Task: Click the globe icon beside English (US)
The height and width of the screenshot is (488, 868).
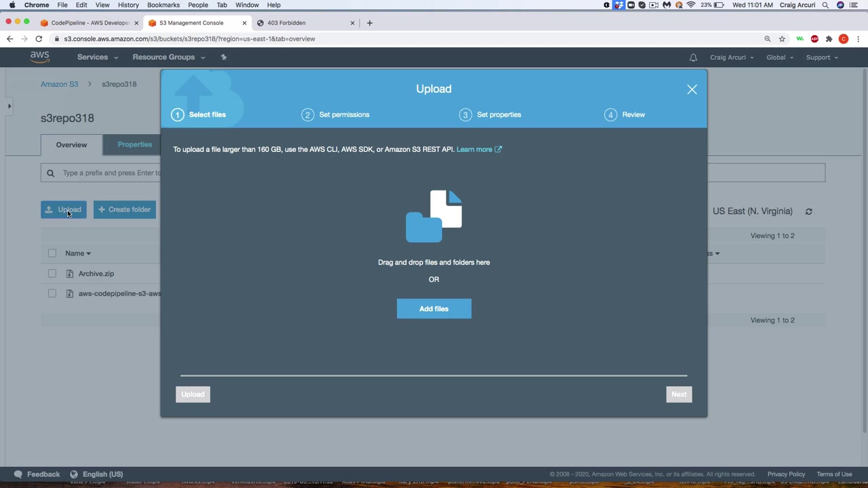Action: point(74,474)
